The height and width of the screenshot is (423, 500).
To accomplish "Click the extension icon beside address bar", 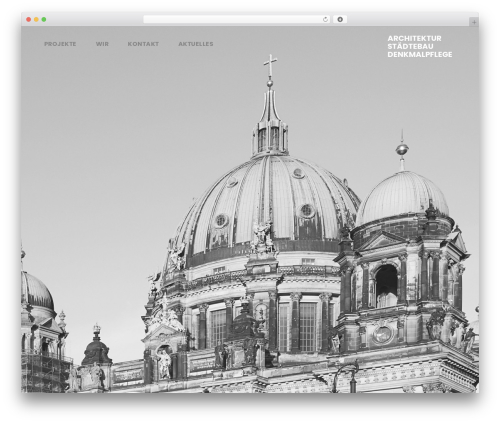I will click(x=340, y=20).
